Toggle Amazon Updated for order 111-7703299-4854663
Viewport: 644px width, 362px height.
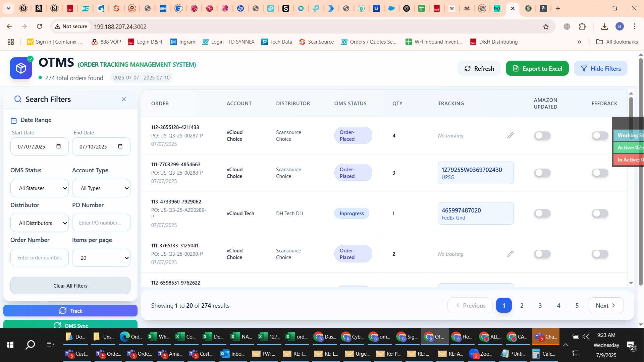pyautogui.click(x=542, y=173)
